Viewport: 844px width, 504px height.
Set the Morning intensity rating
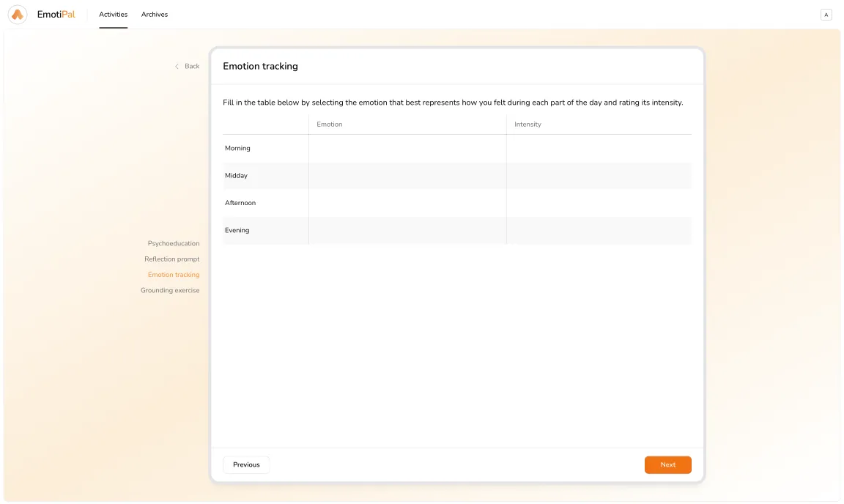coord(599,148)
